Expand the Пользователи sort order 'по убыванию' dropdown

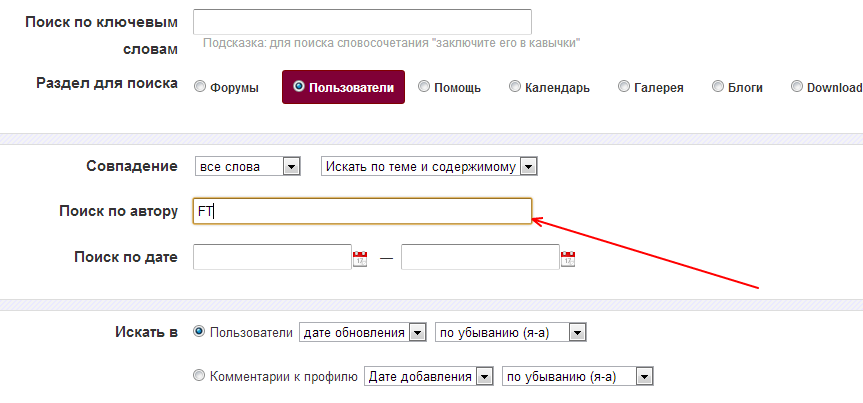coord(511,333)
